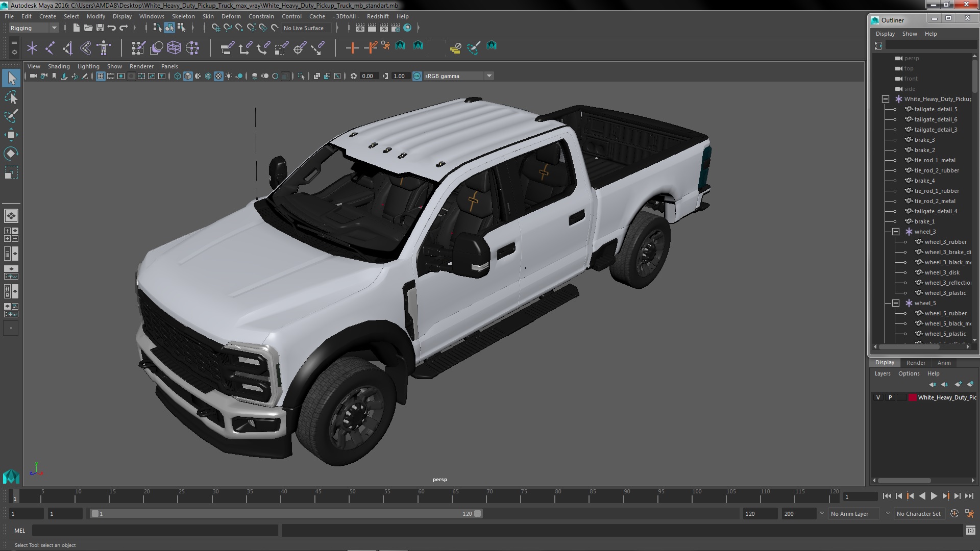Click Maya logo icon at bottom left
This screenshot has height=551, width=980.
11,477
